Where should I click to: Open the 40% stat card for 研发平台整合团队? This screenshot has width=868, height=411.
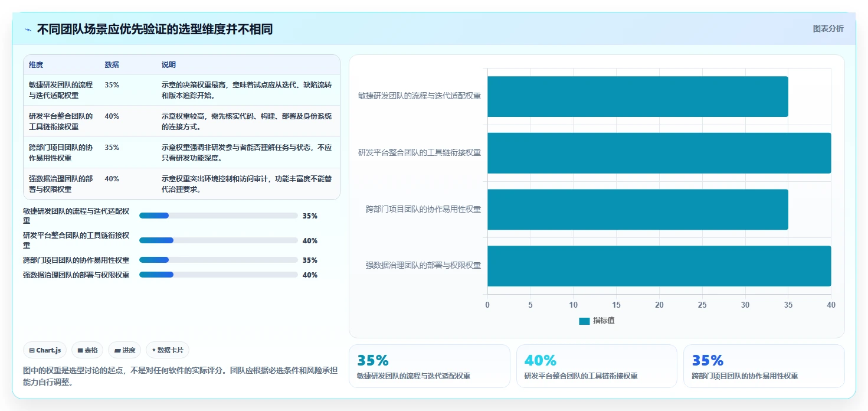597,366
